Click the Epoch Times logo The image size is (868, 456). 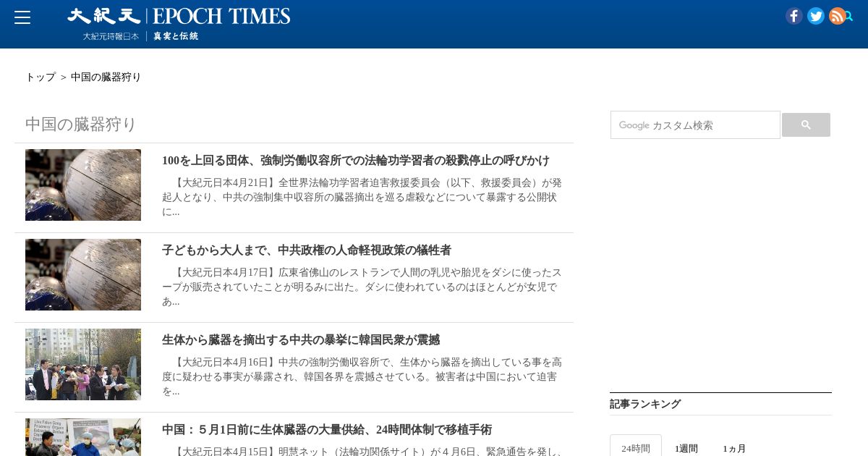tap(179, 16)
